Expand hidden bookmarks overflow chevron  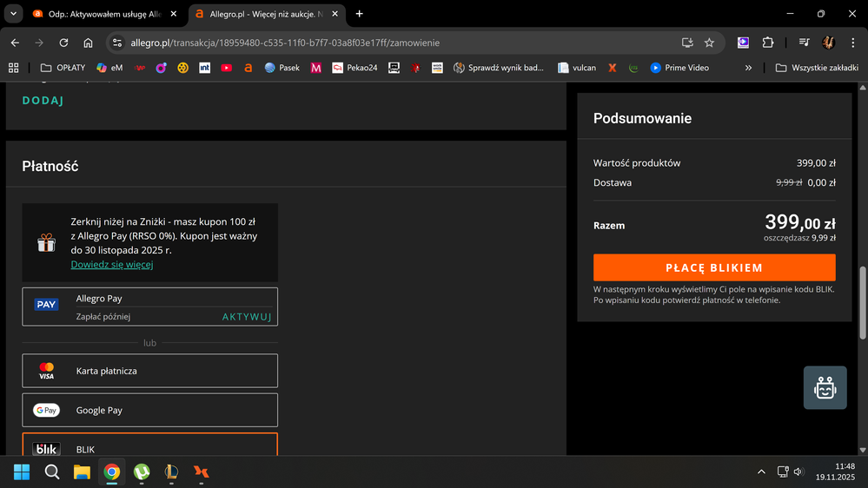pyautogui.click(x=748, y=68)
